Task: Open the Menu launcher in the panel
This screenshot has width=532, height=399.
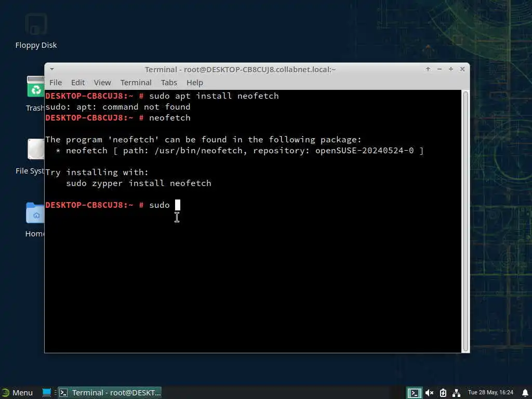Action: point(17,393)
